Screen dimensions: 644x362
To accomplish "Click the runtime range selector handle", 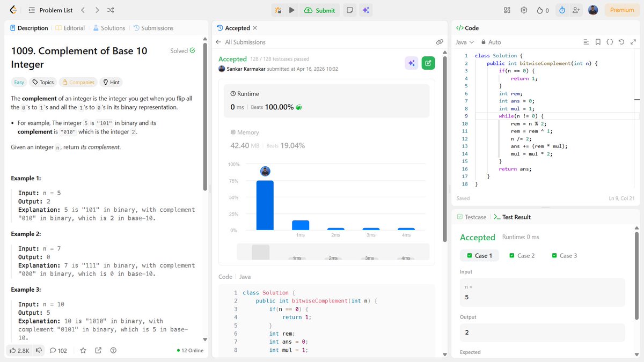I will click(260, 252).
